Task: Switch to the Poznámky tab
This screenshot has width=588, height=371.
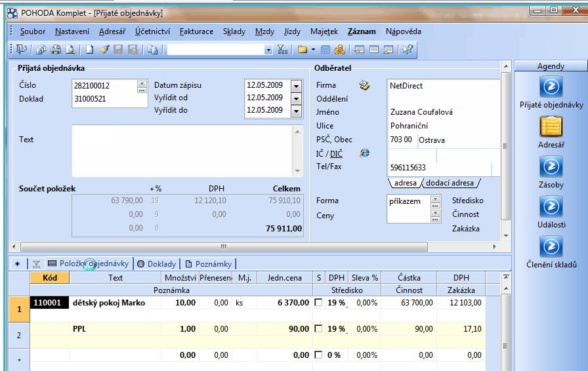Action: tap(209, 264)
